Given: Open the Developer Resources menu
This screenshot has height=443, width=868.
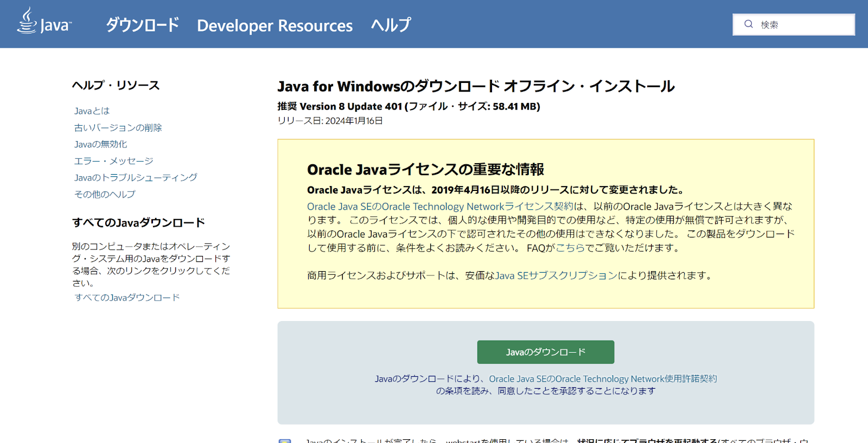Looking at the screenshot, I should (275, 25).
